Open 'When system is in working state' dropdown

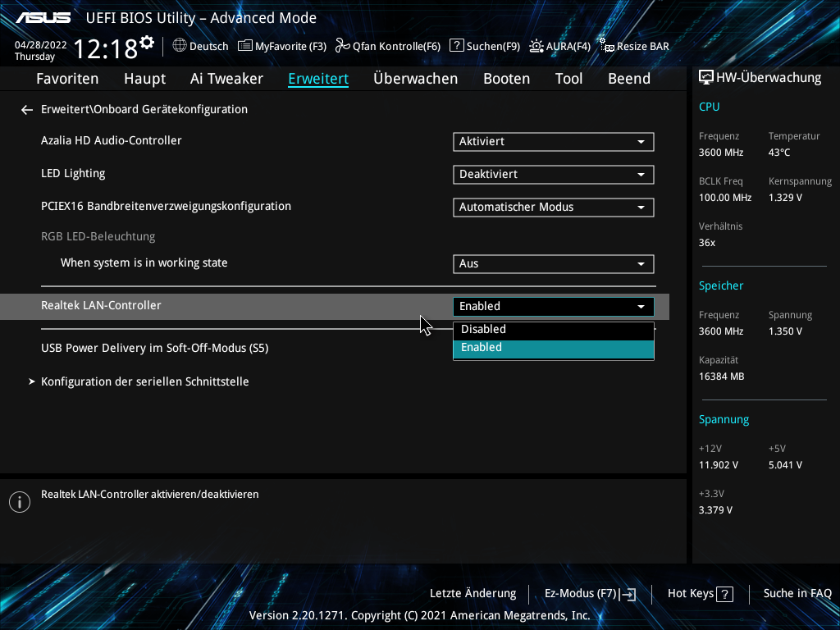click(x=554, y=263)
